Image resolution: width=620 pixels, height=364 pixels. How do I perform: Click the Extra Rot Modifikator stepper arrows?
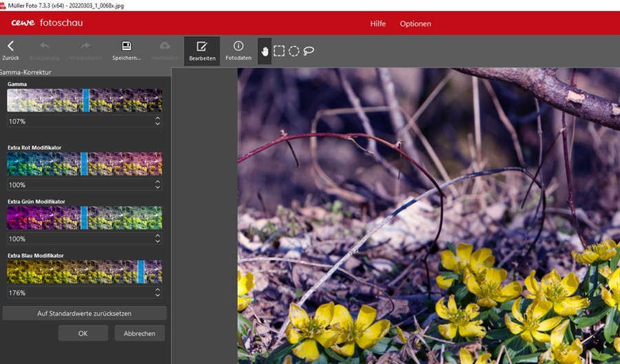click(158, 185)
